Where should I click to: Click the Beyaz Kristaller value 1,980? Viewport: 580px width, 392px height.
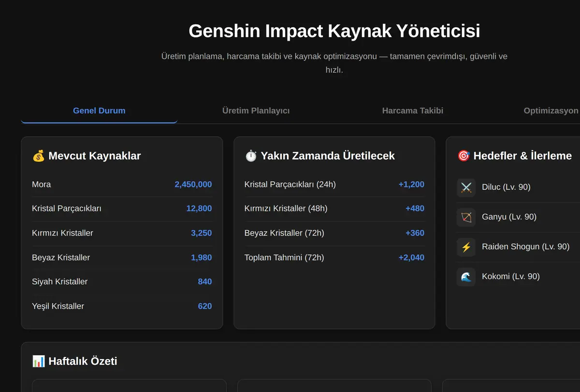coord(202,257)
